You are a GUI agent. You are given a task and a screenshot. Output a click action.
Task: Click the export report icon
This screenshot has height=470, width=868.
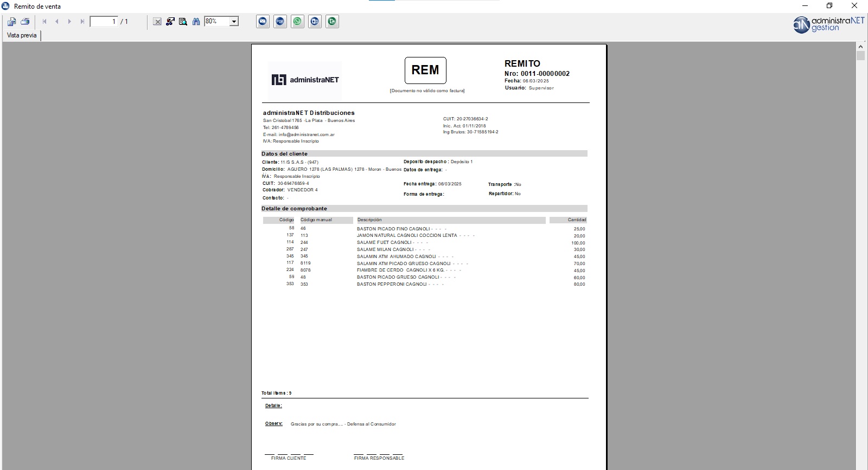11,22
